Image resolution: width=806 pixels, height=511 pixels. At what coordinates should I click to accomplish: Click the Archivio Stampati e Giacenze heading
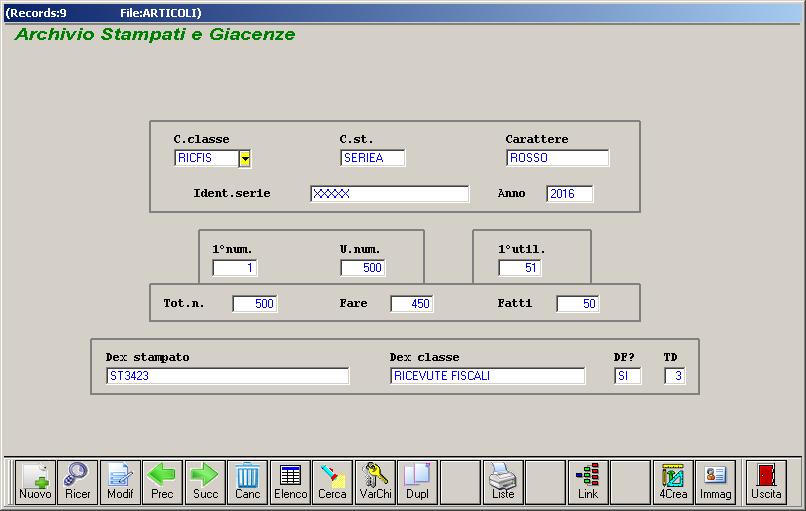click(x=155, y=34)
